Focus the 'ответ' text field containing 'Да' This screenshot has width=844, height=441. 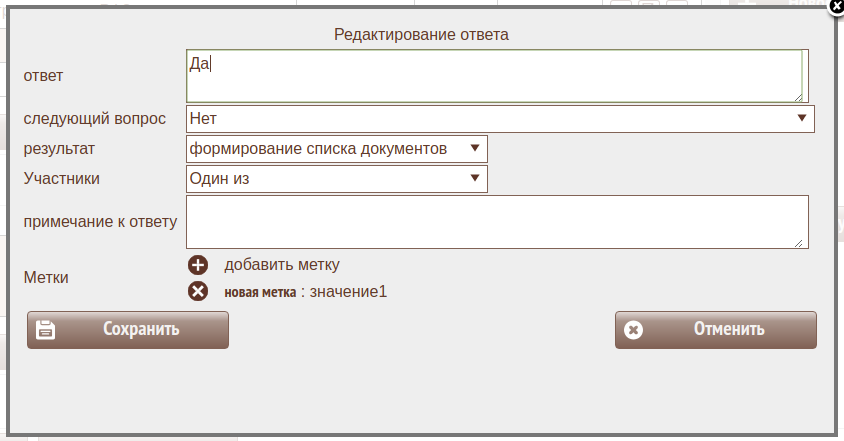coord(494,76)
